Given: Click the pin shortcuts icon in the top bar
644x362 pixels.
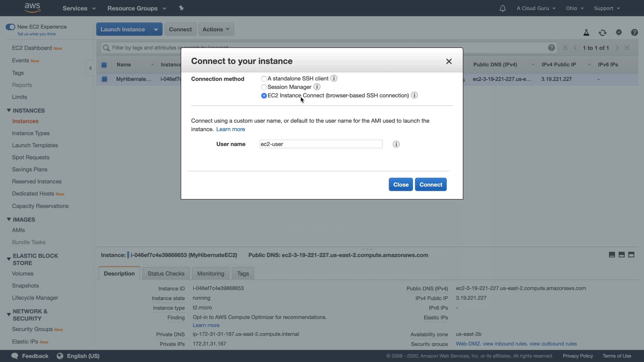Looking at the screenshot, I should 181,8.
